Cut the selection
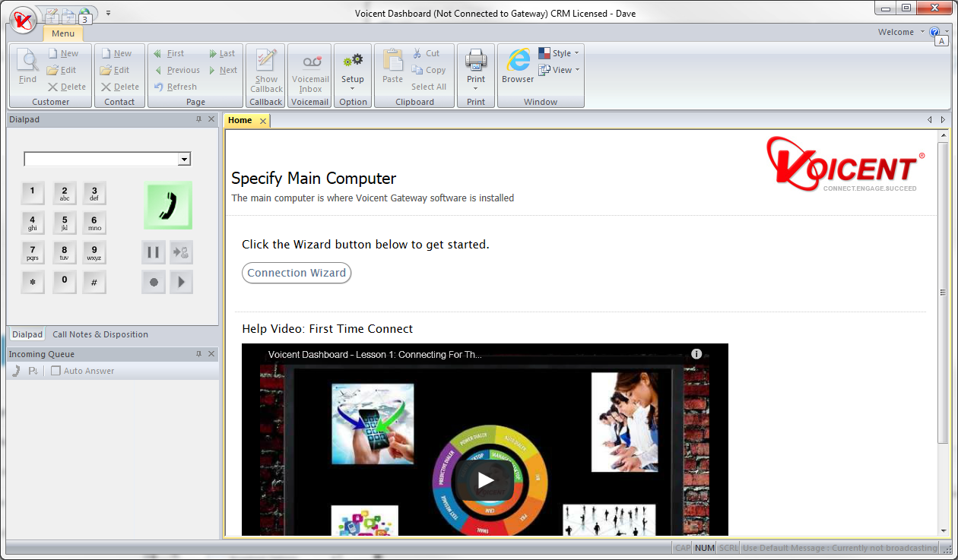The height and width of the screenshot is (560, 958). 426,54
